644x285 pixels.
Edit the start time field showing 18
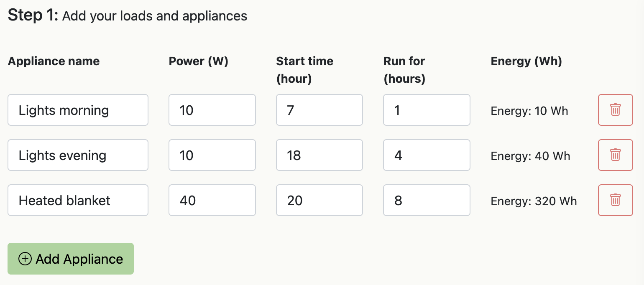click(319, 155)
